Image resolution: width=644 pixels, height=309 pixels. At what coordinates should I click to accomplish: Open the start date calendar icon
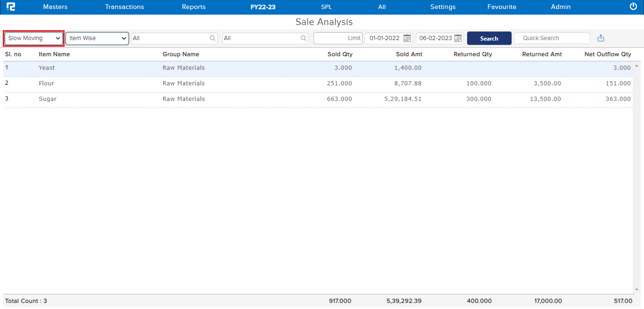[x=407, y=38]
